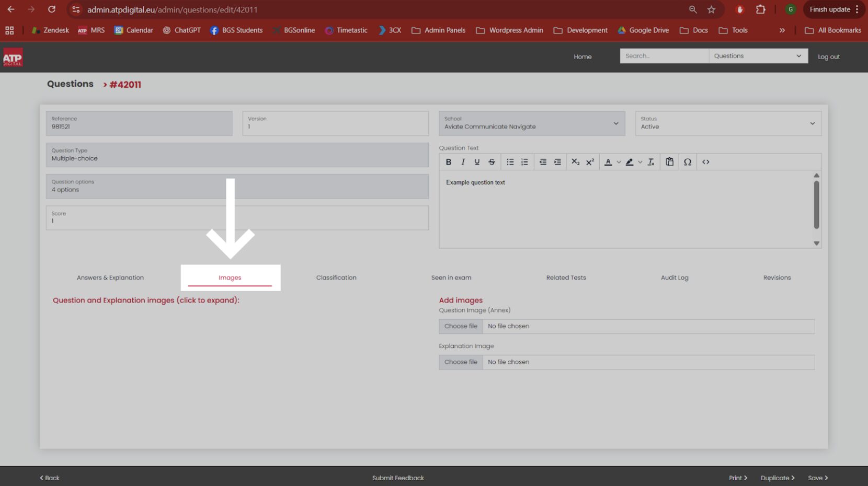Apply subscript formatting in editor toolbar
Screen dimensions: 868x486
point(575,162)
